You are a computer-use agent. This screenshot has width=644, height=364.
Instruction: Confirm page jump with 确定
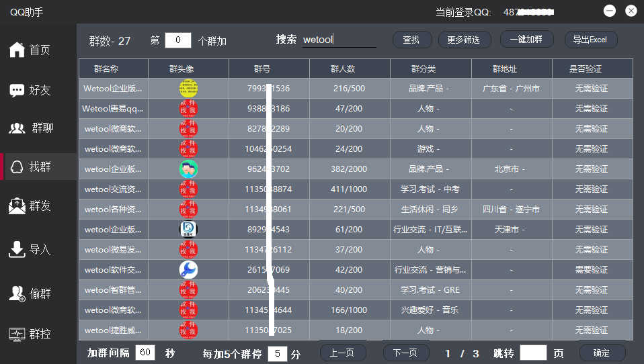coord(602,353)
